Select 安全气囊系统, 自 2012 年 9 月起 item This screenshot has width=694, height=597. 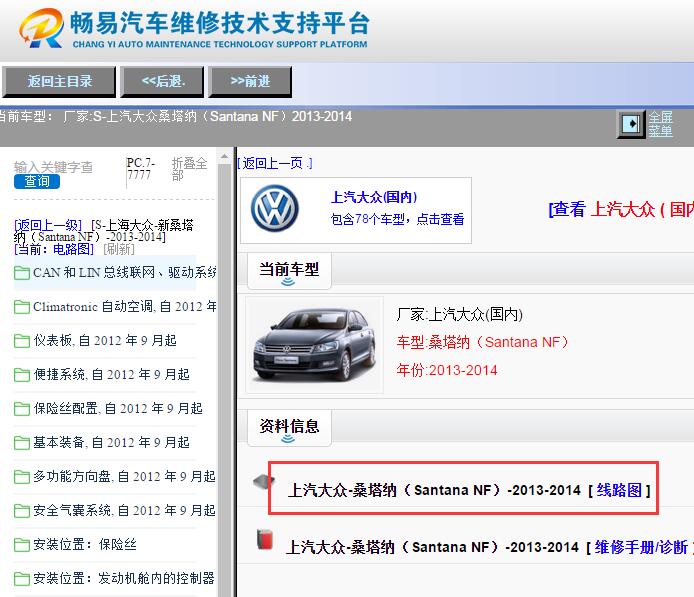(124, 510)
